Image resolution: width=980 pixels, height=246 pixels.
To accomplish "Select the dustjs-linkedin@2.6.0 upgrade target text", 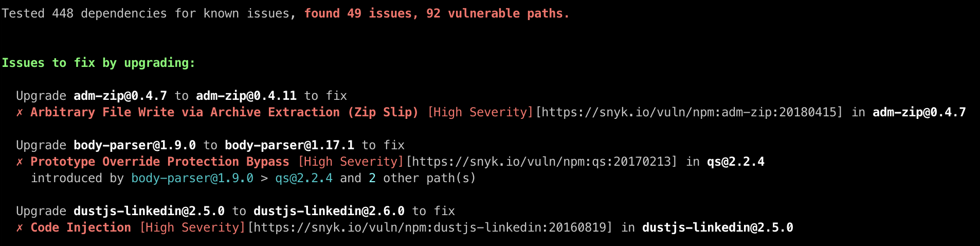I will pos(329,212).
